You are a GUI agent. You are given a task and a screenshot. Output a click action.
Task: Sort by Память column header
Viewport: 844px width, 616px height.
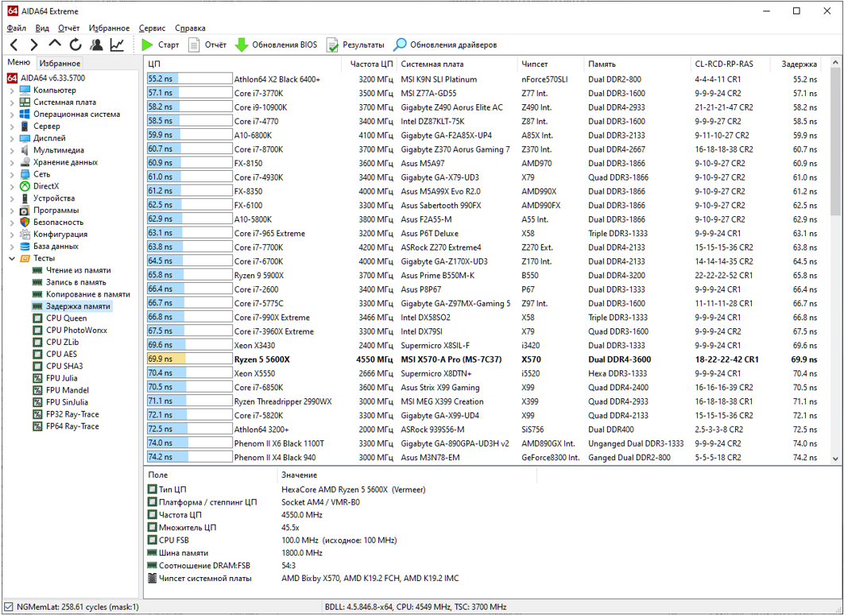(x=637, y=64)
